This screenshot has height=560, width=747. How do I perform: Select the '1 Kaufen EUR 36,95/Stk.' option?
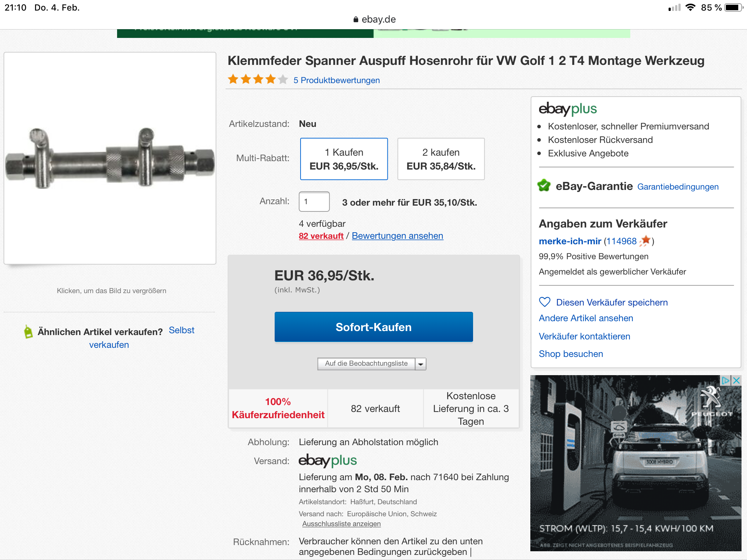pos(344,159)
